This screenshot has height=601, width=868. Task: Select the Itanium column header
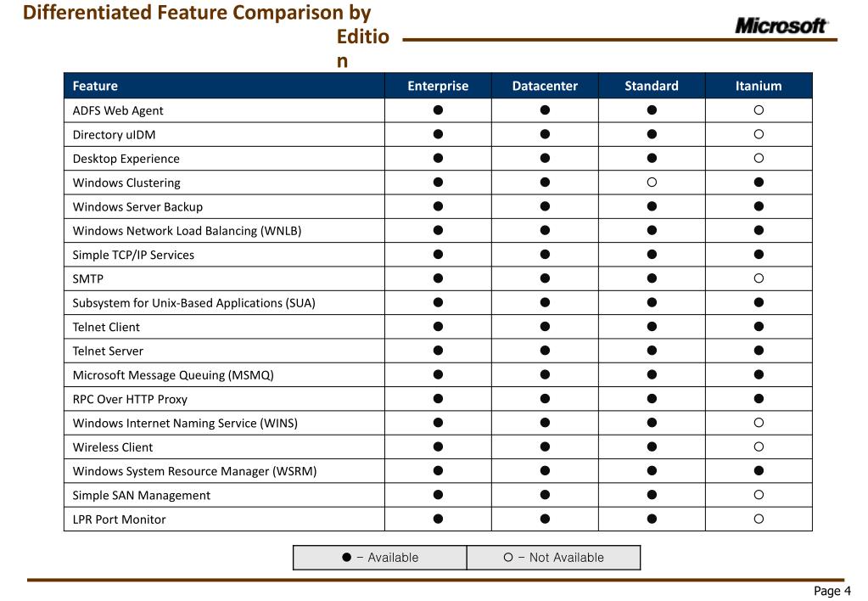(x=759, y=86)
